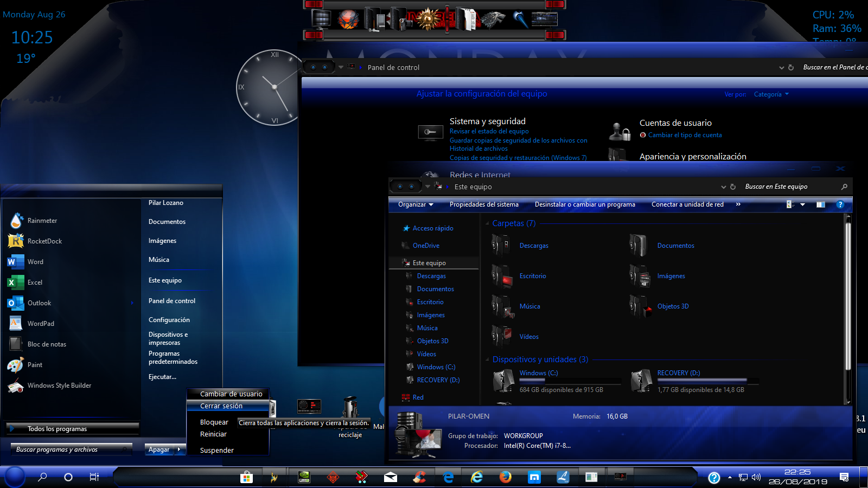Select Conectar a unidad de red

tap(687, 204)
